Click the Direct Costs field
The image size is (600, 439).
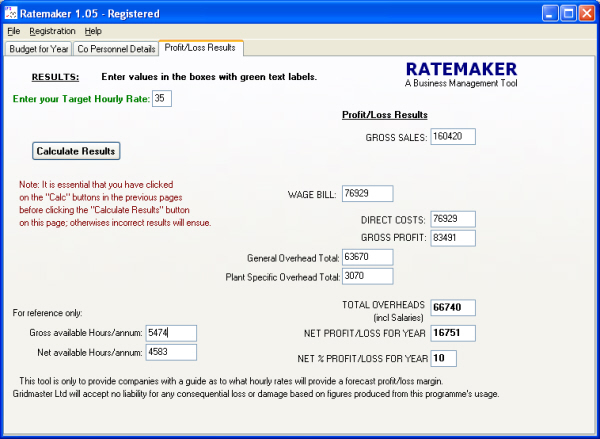pyautogui.click(x=452, y=219)
